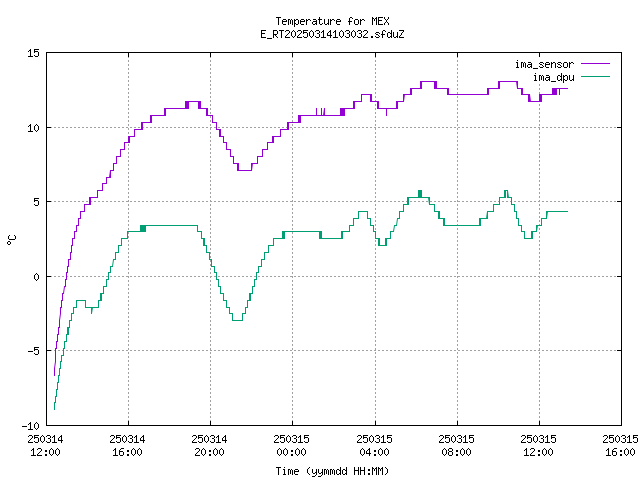Image resolution: width=640 pixels, height=480 pixels.
Task: Click the °C y-axis unit label
Action: (11, 240)
